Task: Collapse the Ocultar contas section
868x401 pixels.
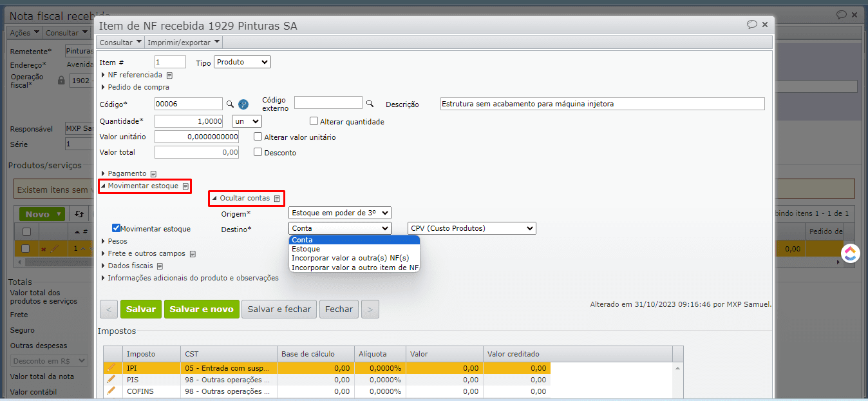Action: click(x=241, y=198)
